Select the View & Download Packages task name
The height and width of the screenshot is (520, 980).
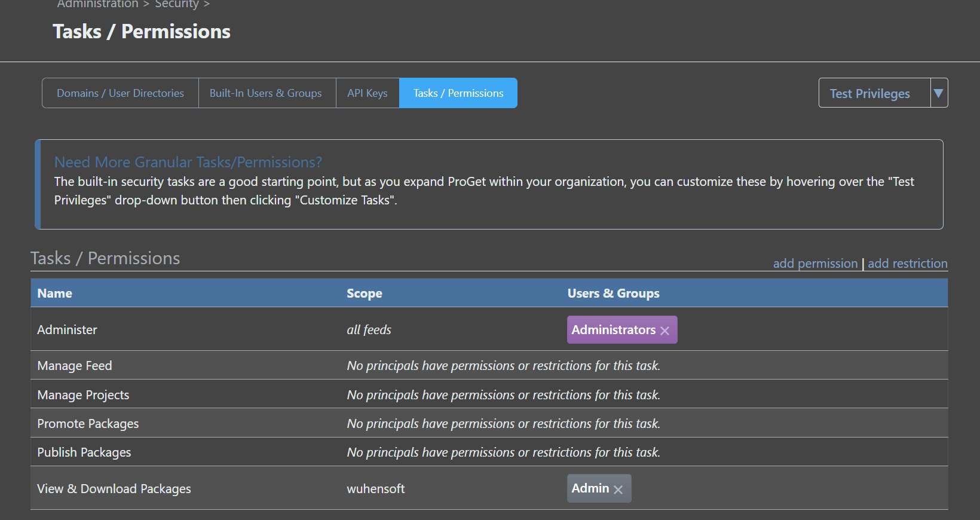[x=114, y=489]
